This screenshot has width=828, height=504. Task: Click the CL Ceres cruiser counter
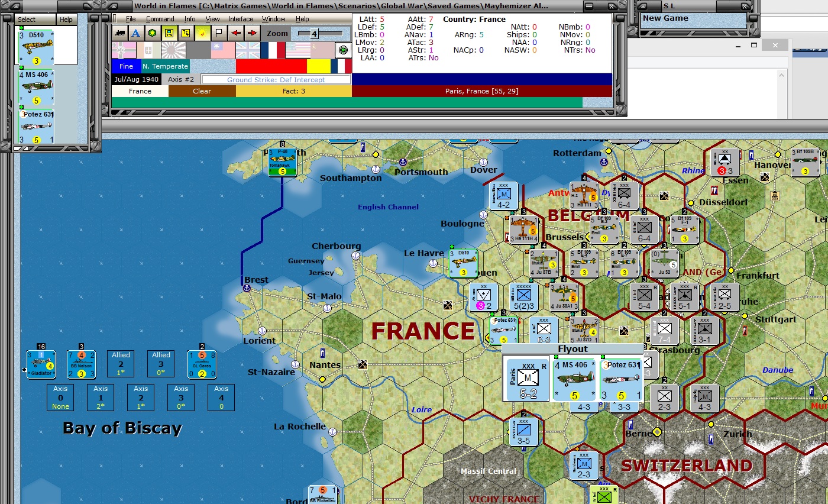point(202,365)
